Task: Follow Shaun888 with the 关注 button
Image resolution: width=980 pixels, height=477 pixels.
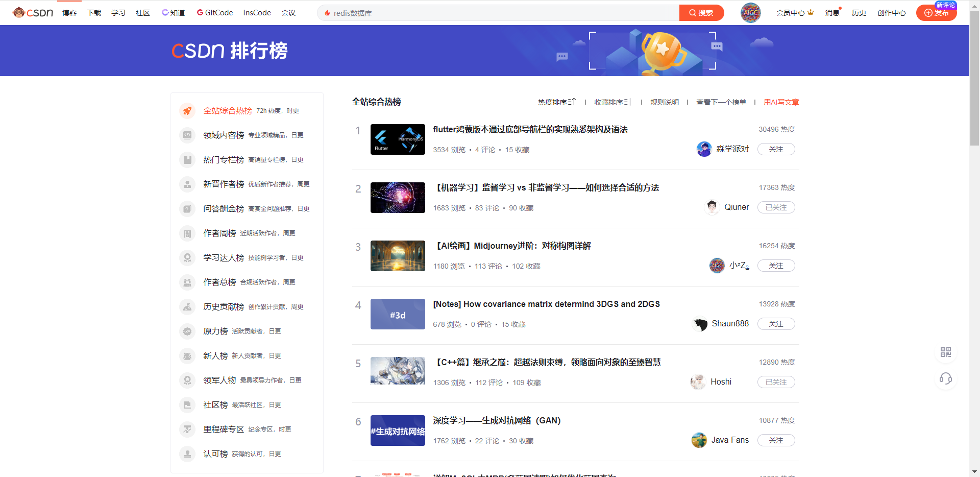Action: [x=776, y=324]
